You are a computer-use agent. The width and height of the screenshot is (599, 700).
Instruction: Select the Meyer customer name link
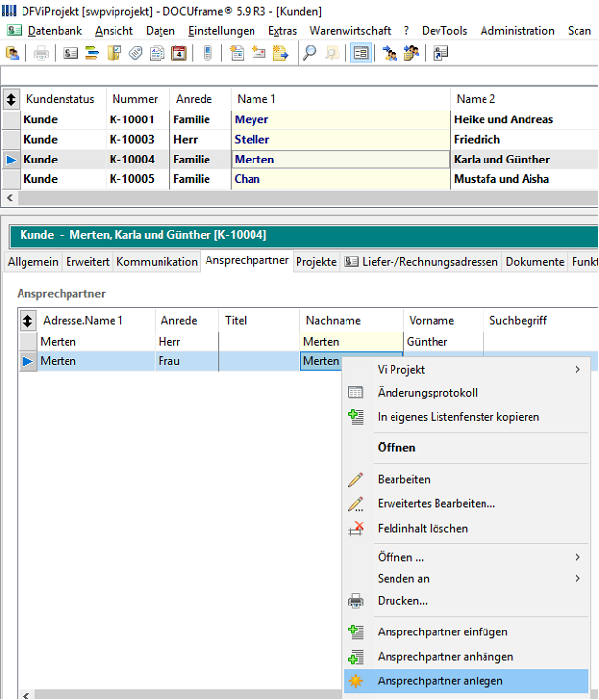tap(252, 119)
